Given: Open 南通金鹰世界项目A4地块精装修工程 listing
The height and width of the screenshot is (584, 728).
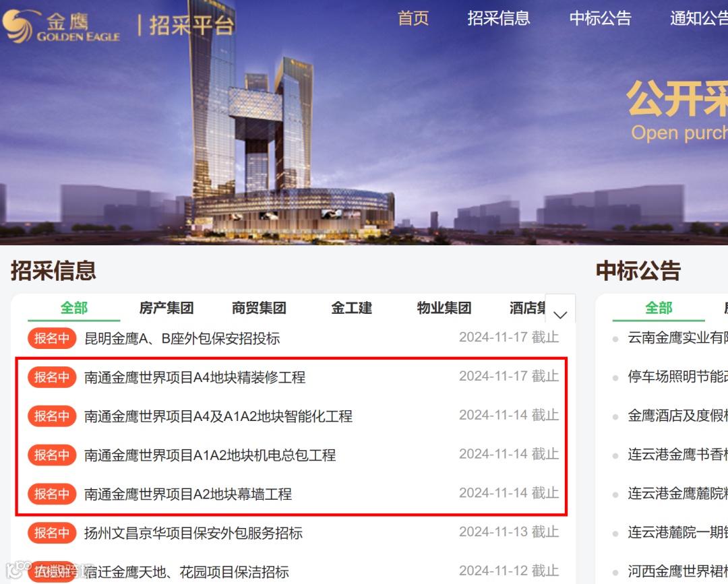Looking at the screenshot, I should pos(195,377).
